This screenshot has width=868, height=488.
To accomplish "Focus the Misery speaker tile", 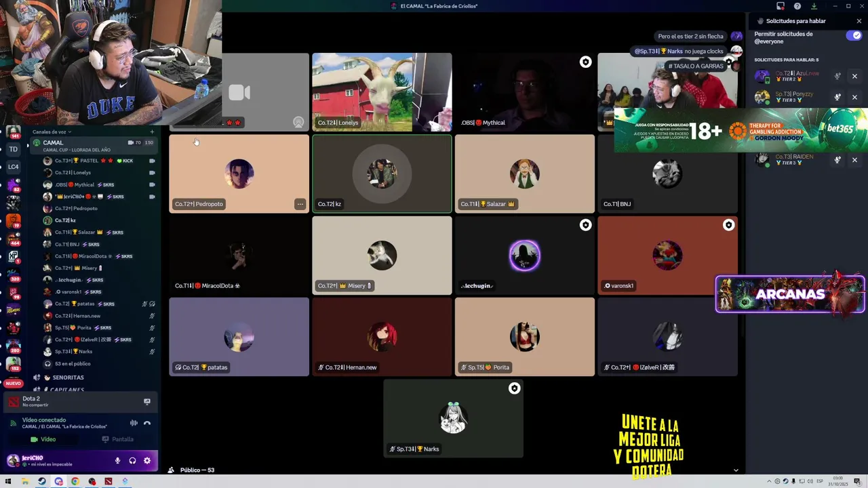I will coord(382,256).
